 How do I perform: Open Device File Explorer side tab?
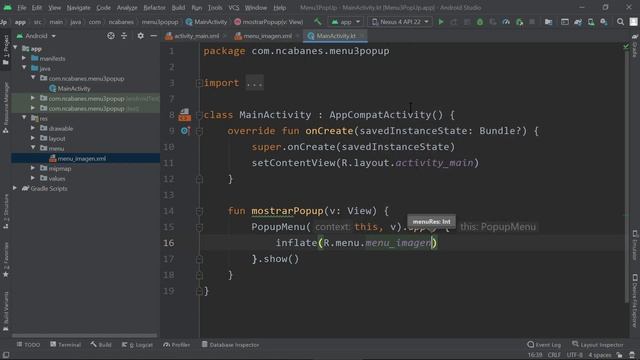[635, 300]
